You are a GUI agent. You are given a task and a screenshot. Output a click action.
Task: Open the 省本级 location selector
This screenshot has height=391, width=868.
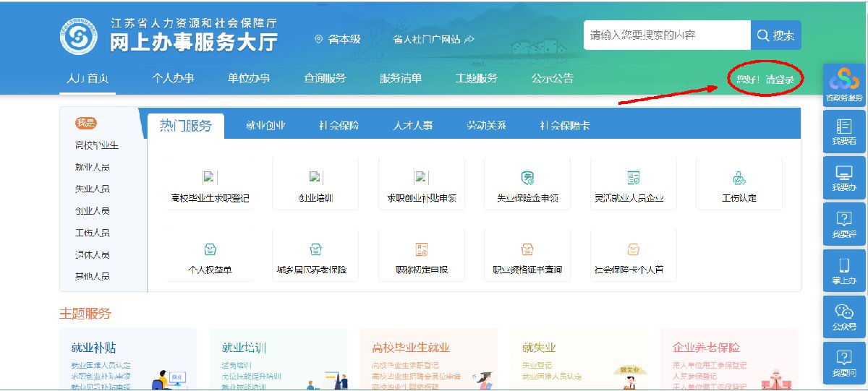tap(338, 39)
